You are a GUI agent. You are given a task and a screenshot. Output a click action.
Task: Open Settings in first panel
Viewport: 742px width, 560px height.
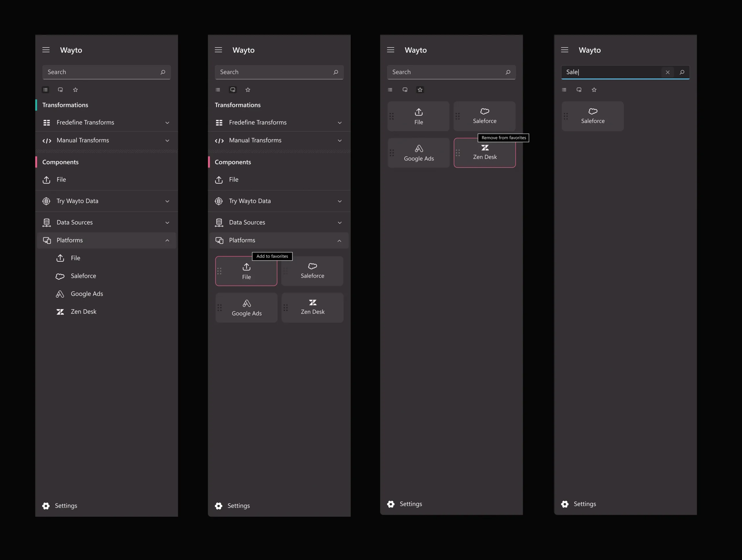(60, 506)
